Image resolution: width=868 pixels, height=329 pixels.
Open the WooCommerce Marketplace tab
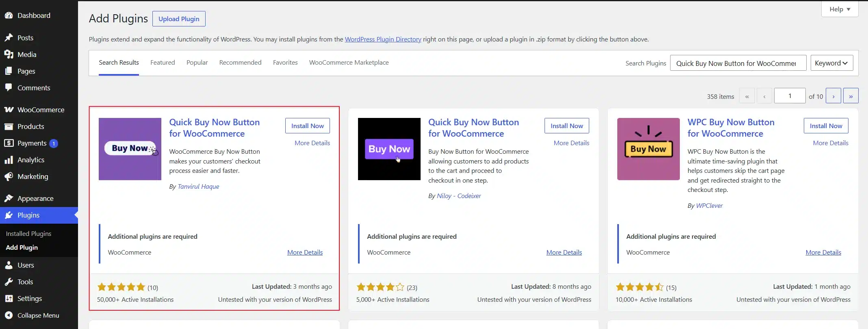pyautogui.click(x=349, y=63)
